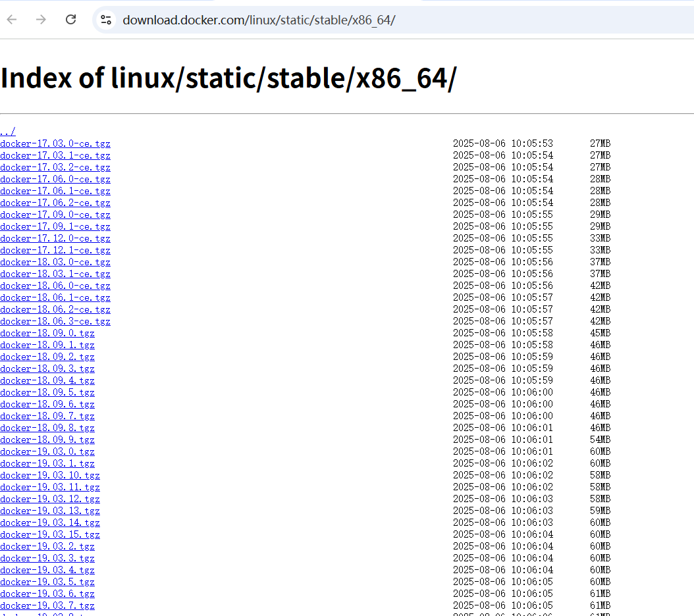Select timestamp 10:05:58 of docker-18.09.1.tgz

[x=532, y=345]
